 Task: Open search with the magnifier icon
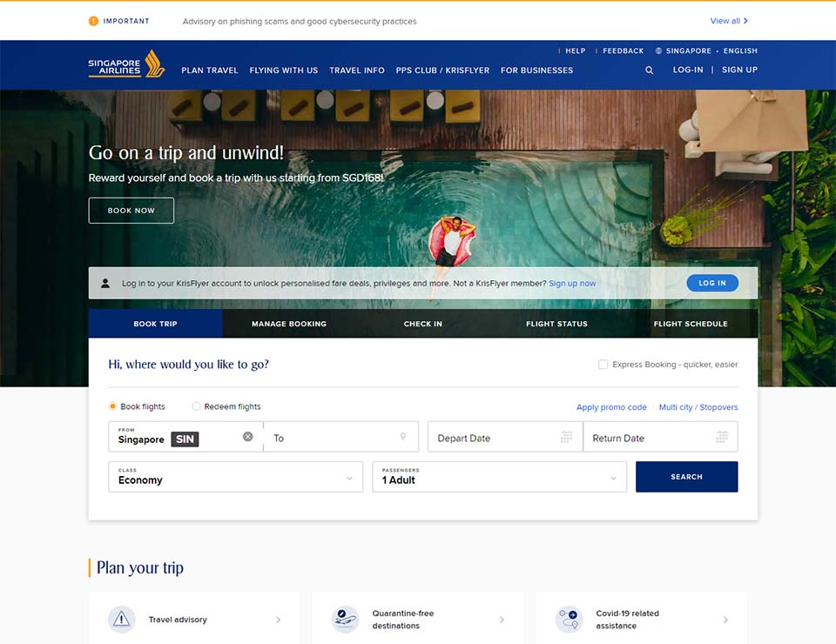coord(649,70)
